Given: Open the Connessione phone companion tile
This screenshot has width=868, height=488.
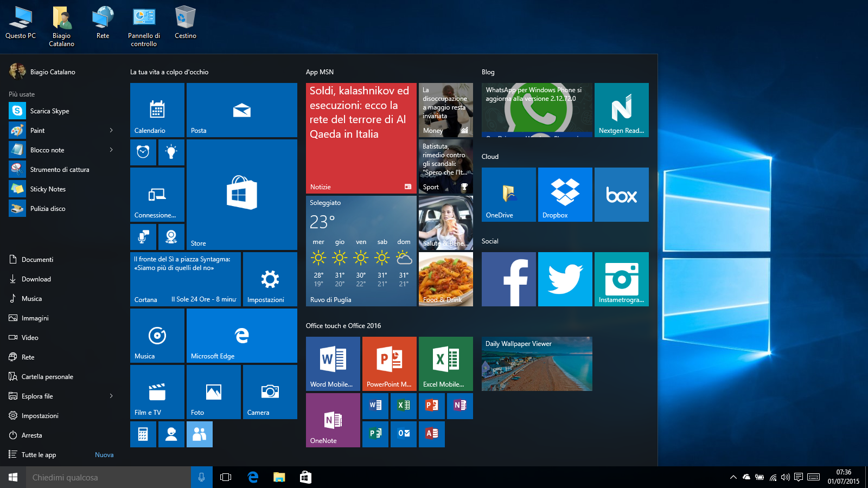Looking at the screenshot, I should click(157, 195).
